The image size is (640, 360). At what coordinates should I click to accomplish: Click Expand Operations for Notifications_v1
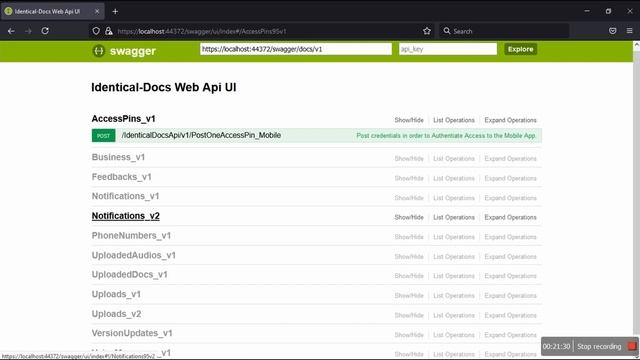pyautogui.click(x=510, y=198)
